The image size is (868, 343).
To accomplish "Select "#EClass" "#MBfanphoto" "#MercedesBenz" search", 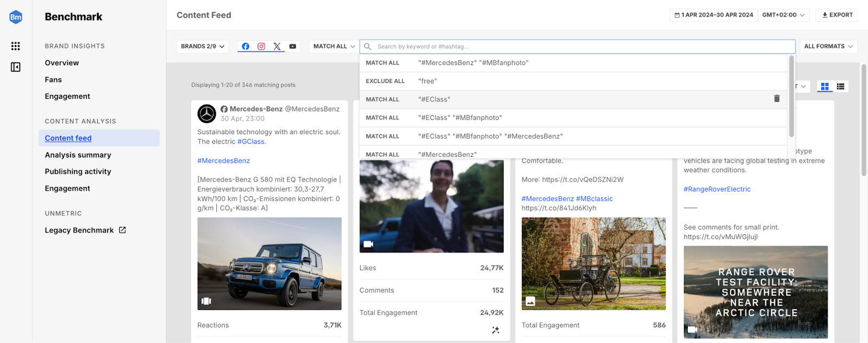I will point(573,136).
